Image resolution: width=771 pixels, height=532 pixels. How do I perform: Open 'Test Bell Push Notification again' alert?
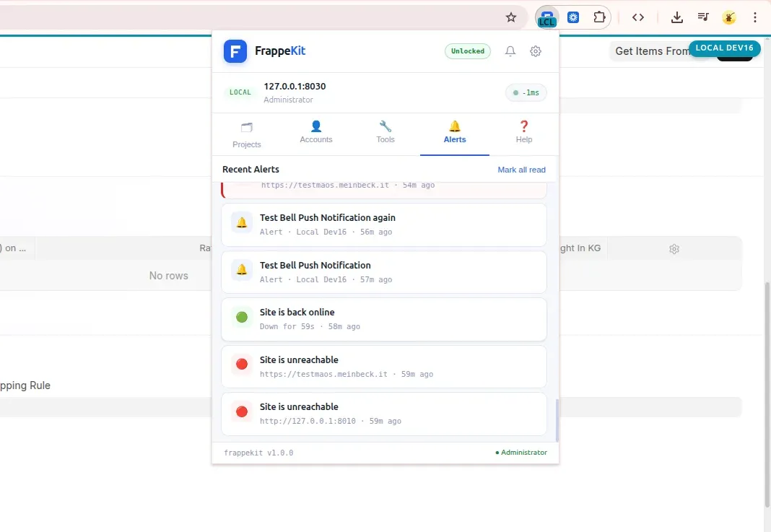pyautogui.click(x=384, y=224)
